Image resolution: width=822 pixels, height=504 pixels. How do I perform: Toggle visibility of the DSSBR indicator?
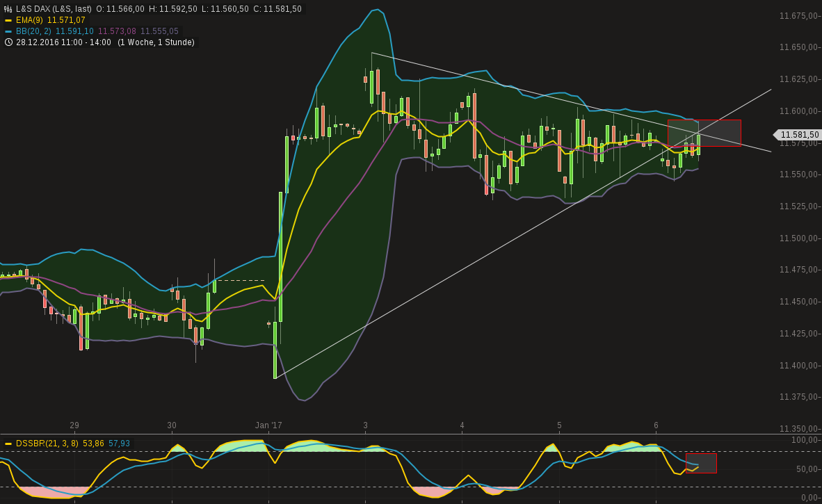pos(47,444)
